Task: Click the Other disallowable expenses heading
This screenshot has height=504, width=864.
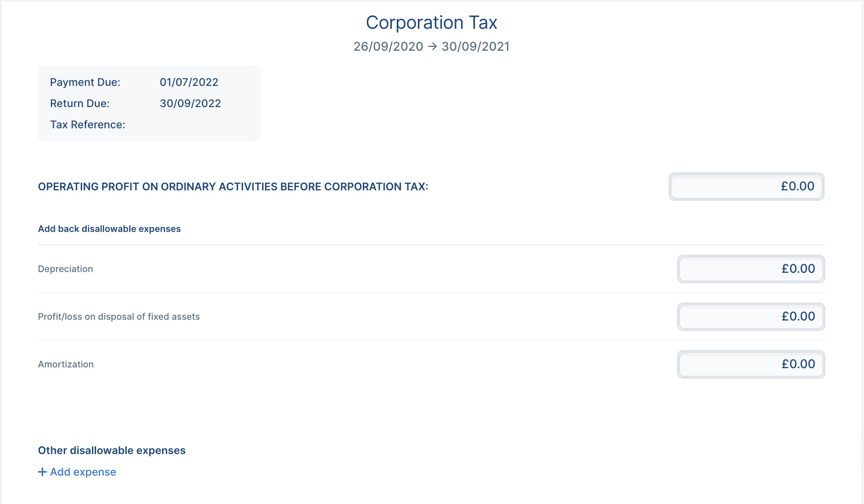Action: click(112, 450)
